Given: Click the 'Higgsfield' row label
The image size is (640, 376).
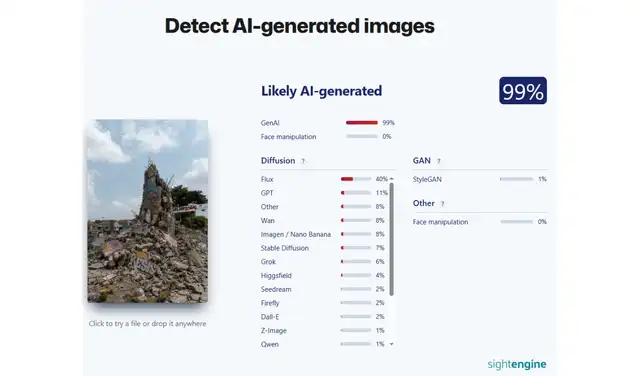Looking at the screenshot, I should 276,276.
